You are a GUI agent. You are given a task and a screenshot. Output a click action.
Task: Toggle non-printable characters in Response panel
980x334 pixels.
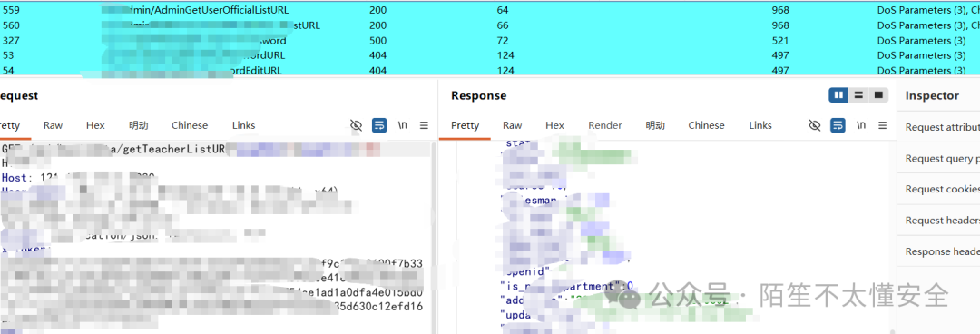pyautogui.click(x=814, y=126)
